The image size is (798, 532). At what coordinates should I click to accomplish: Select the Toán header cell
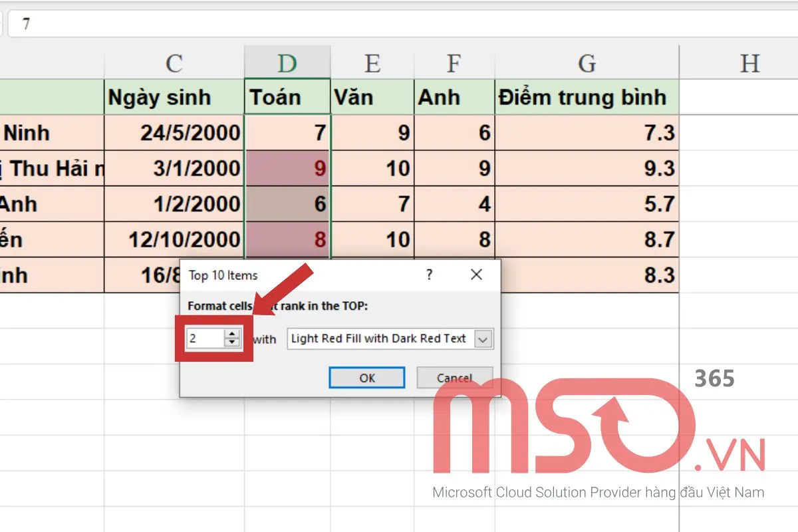click(287, 97)
